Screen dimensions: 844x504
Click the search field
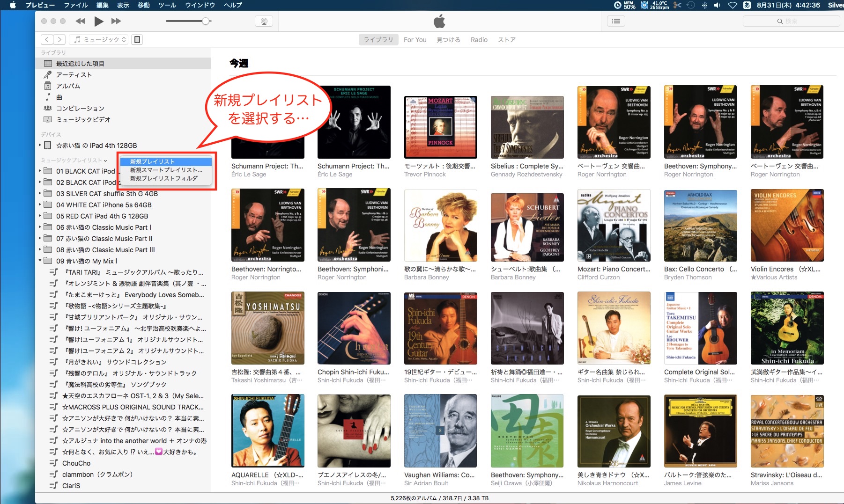coord(791,21)
